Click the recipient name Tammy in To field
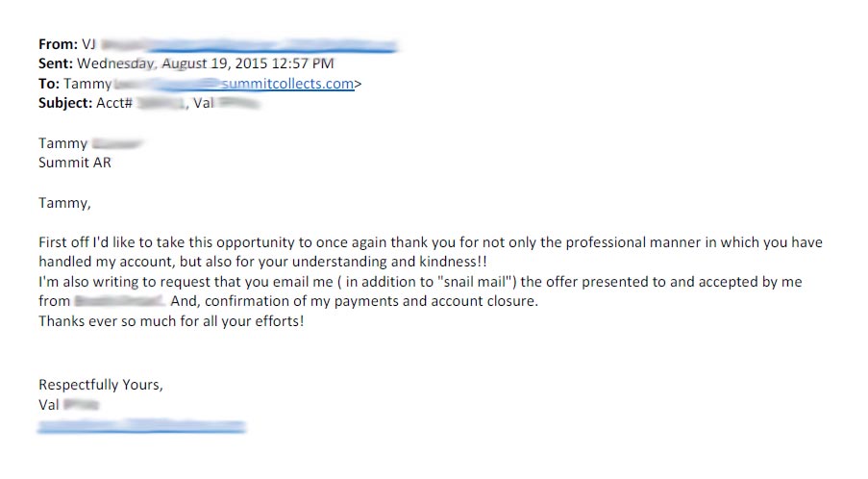Viewport: 868px width, 479px height. coord(87,84)
